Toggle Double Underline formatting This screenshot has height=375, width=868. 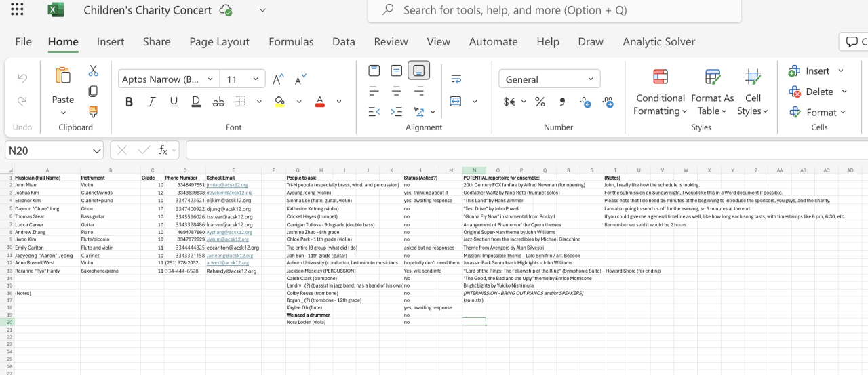[196, 102]
